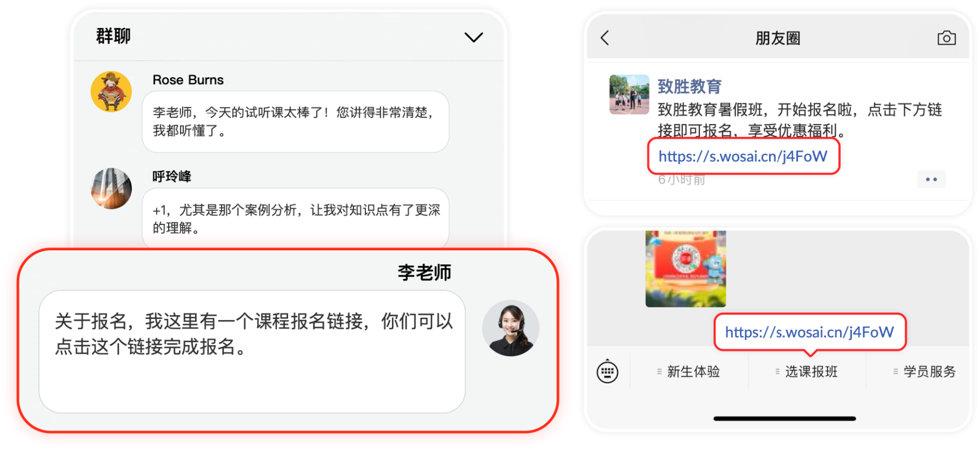Tap 呼玲峰 avatar in group chat
The image size is (980, 452).
(111, 188)
